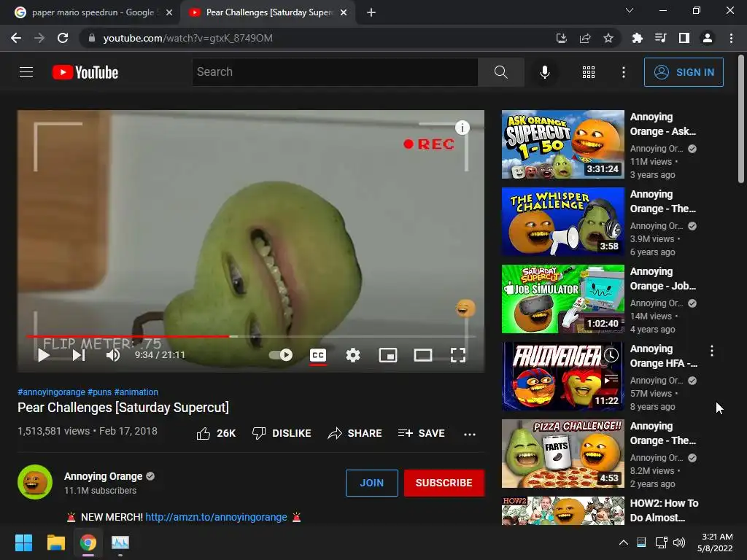747x560 pixels.
Task: Open player settings gear
Action: (x=353, y=355)
